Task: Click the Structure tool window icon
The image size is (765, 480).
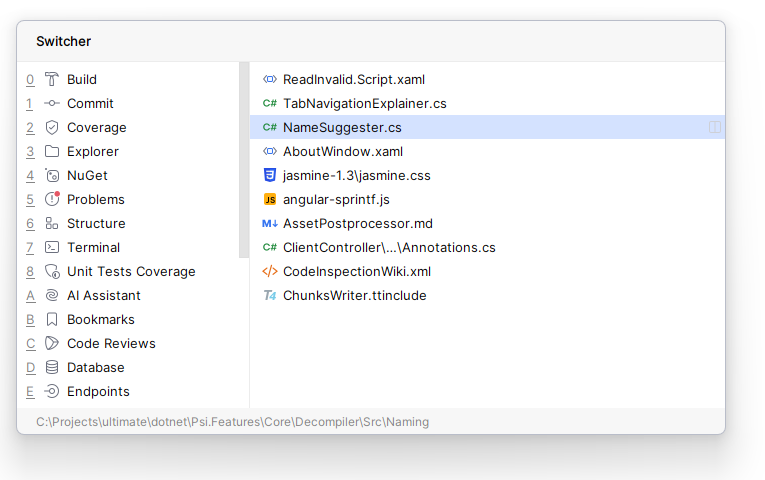Action: click(52, 224)
